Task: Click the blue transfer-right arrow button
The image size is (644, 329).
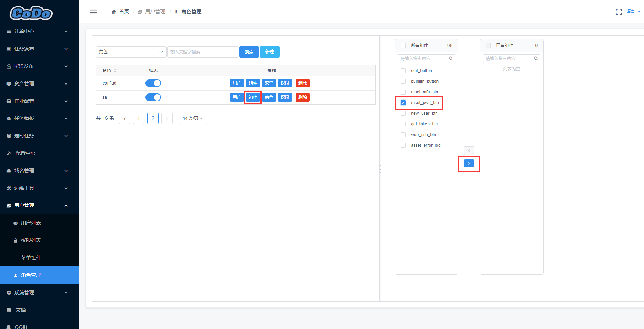Action: coord(469,163)
